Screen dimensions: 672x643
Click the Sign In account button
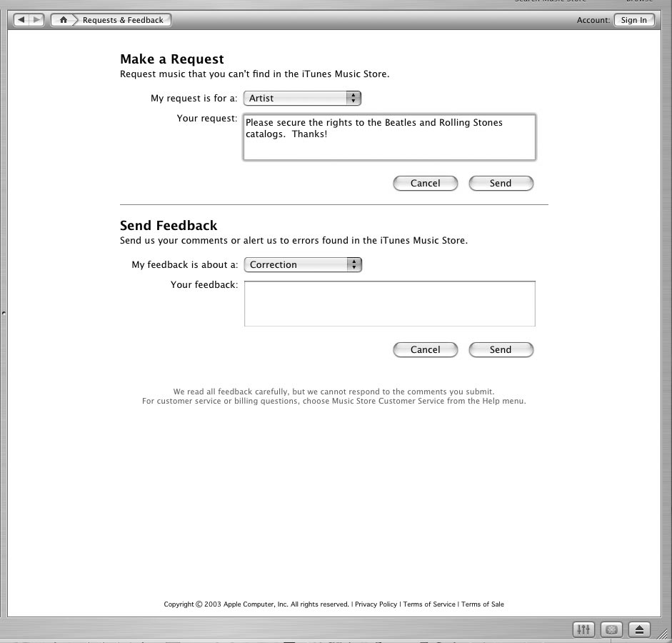click(x=634, y=20)
